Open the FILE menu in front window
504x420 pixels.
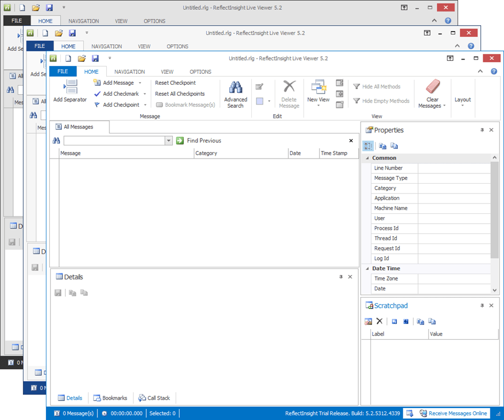tap(63, 71)
